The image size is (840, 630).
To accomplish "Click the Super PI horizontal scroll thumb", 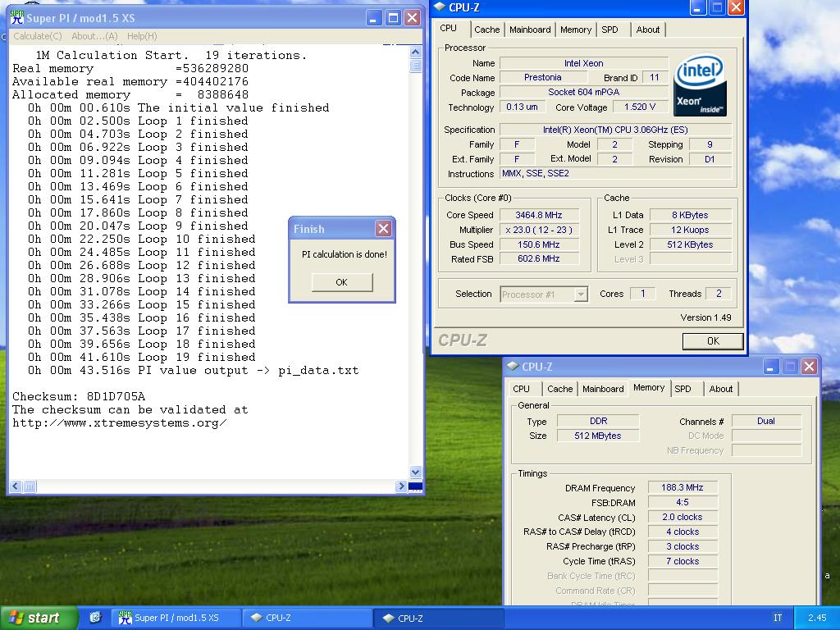I will (x=30, y=486).
